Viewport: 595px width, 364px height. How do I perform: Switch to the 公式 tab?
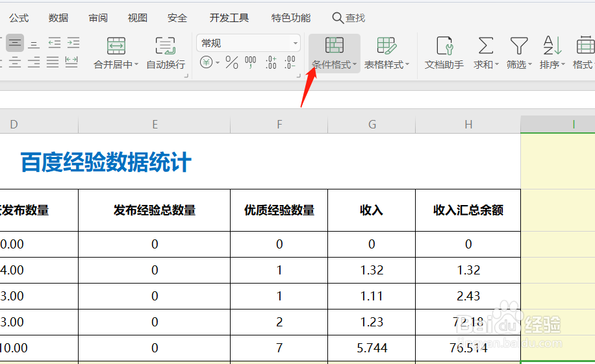pyautogui.click(x=19, y=18)
